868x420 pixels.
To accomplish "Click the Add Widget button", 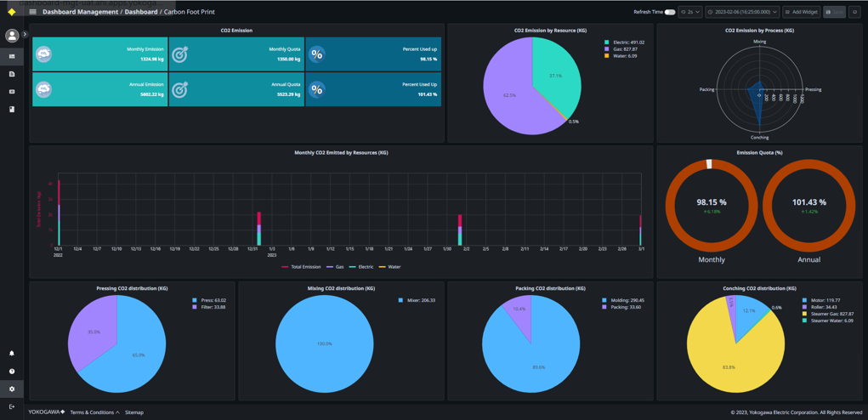I will (x=801, y=12).
